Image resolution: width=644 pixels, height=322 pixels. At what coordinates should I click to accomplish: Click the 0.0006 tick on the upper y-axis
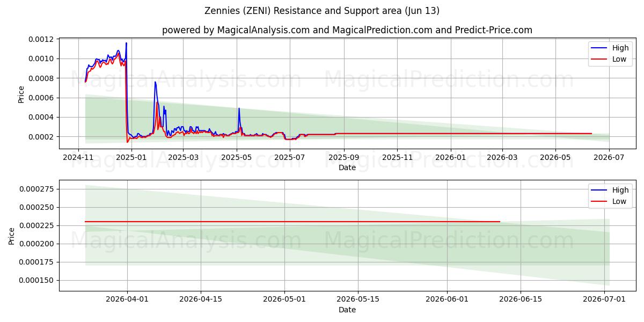tap(42, 98)
